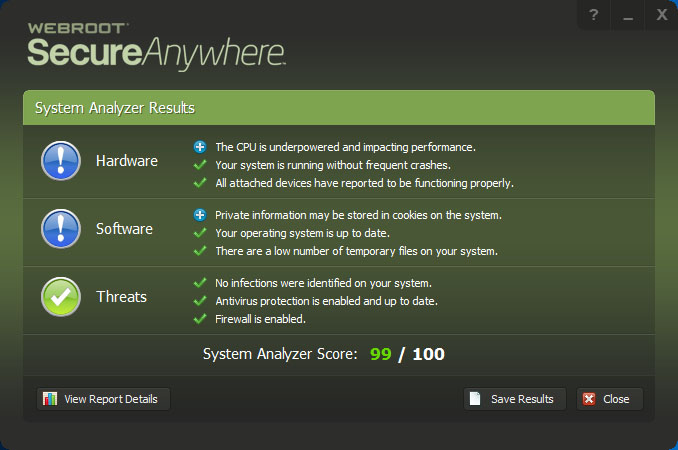Expand the CPU underpowered plus icon
Viewport: 678px width, 450px height.
pos(200,147)
